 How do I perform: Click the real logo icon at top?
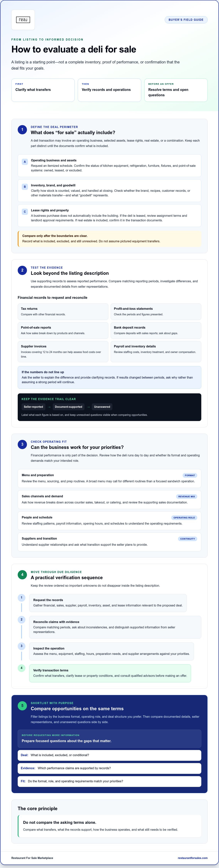pos(23,20)
